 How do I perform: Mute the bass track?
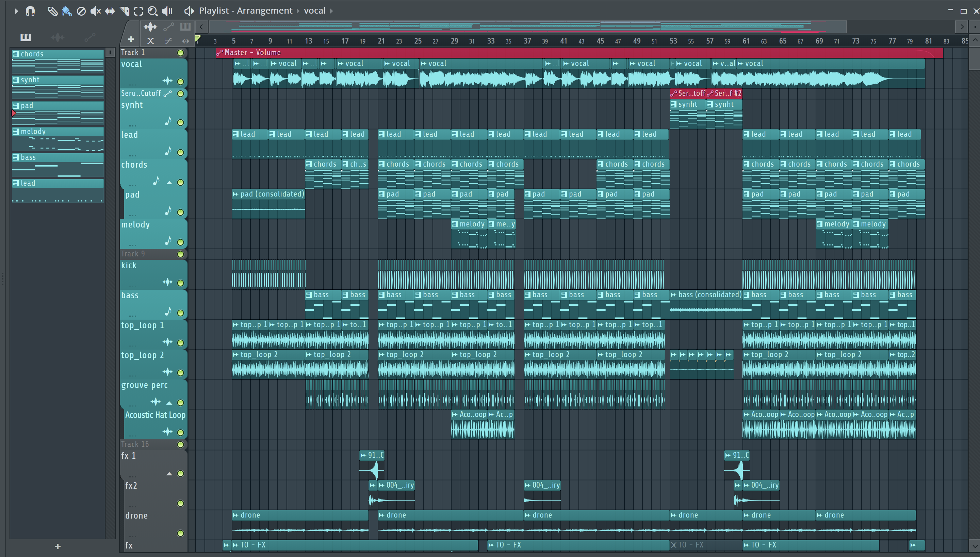point(181,313)
